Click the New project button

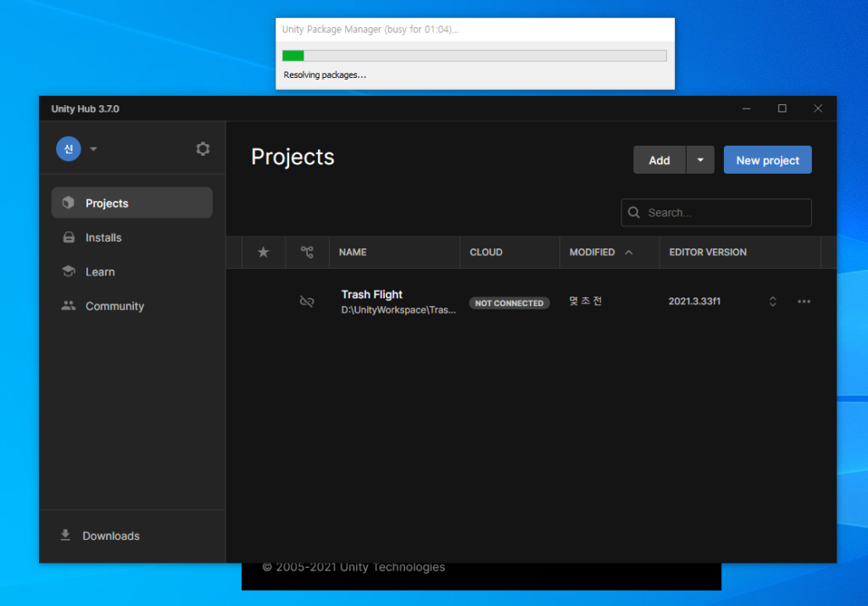767,160
